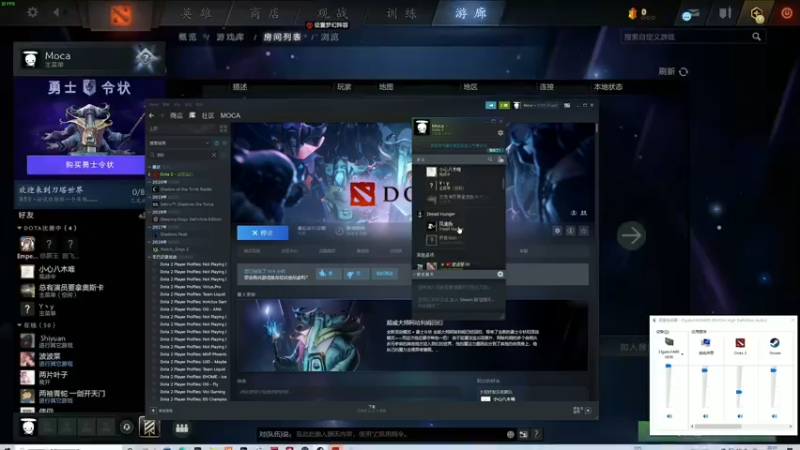This screenshot has width=800, height=450.
Task: Refresh the lobby list with the 刷新 icon
Action: coord(684,72)
